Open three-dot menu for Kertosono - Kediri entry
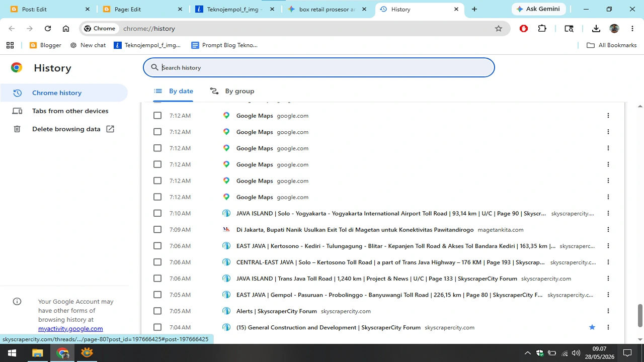Screen dimensions: 644x362 point(608,246)
